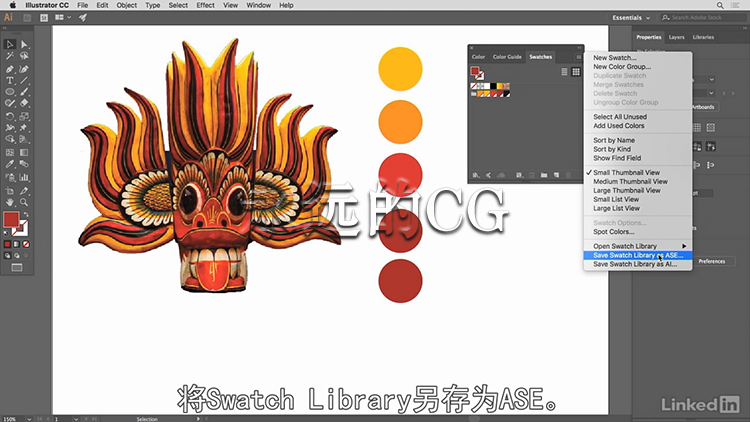Click the New Color Group folder icon
The image size is (750, 422).
pyautogui.click(x=544, y=176)
